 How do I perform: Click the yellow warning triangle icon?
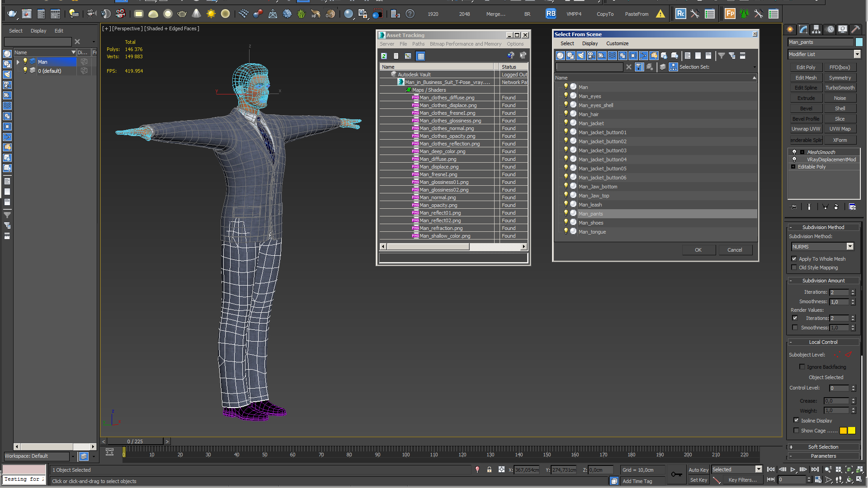(660, 14)
